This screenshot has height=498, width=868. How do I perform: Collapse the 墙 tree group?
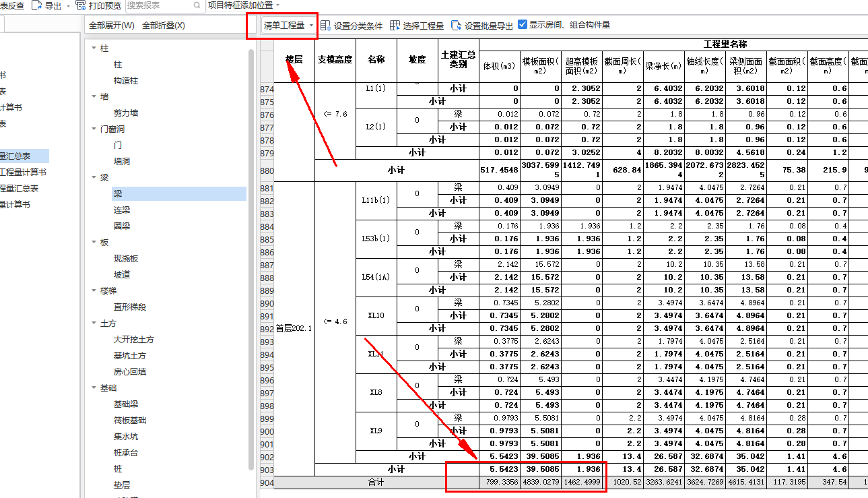tap(94, 97)
